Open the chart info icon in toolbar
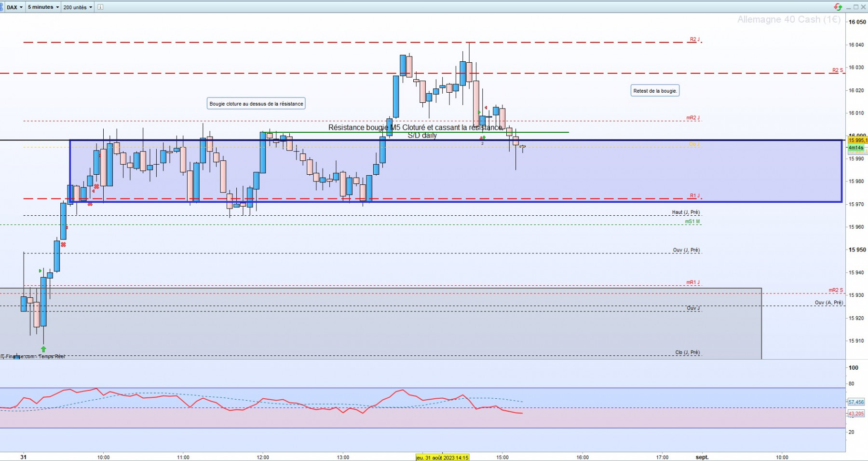Image resolution: width=868 pixels, height=461 pixels. point(100,7)
